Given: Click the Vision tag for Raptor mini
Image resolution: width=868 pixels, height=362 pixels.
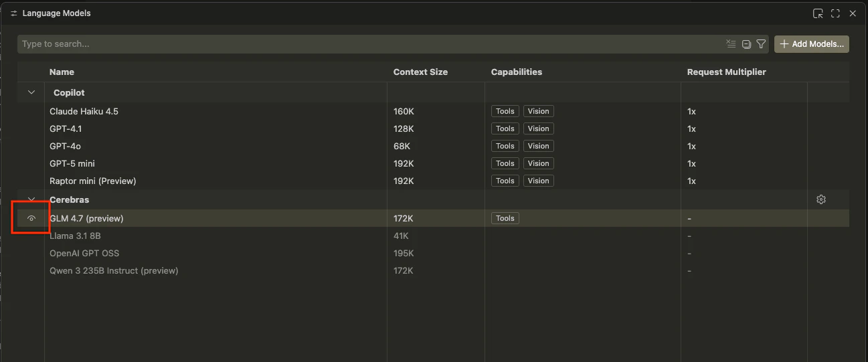Looking at the screenshot, I should coord(539,181).
